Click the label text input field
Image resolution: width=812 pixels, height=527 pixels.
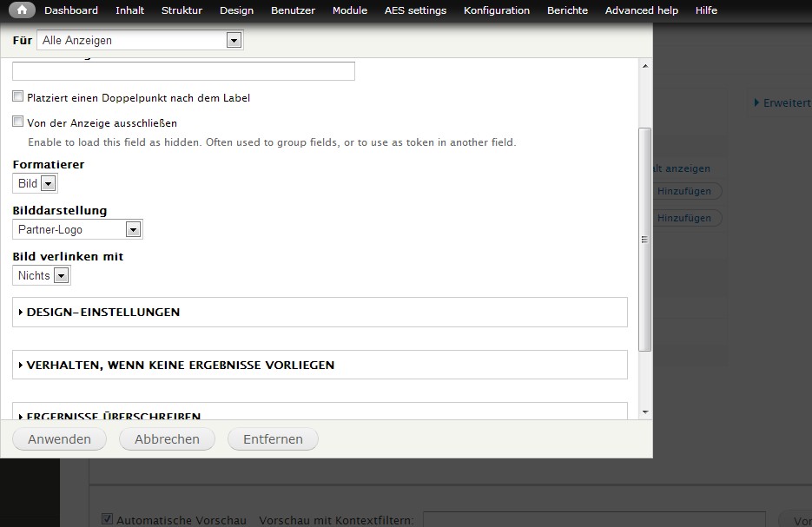point(183,71)
